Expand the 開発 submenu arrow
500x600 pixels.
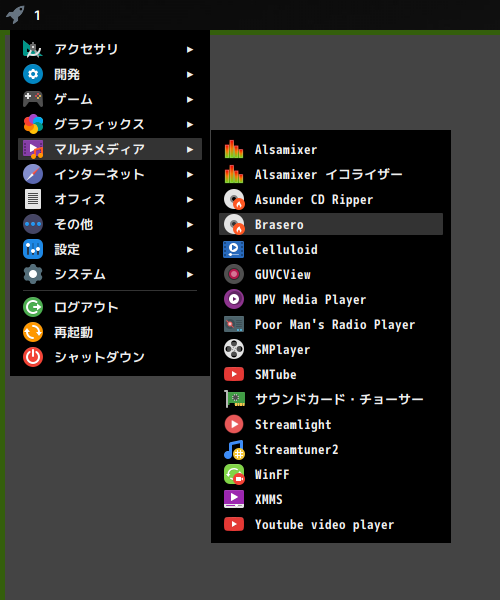pos(190,75)
